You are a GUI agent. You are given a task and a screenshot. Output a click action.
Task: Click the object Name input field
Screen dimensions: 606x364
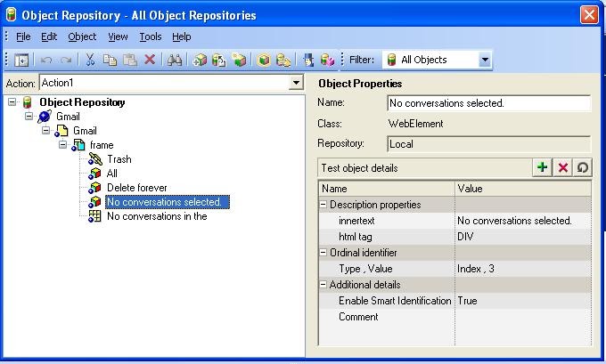tap(489, 103)
